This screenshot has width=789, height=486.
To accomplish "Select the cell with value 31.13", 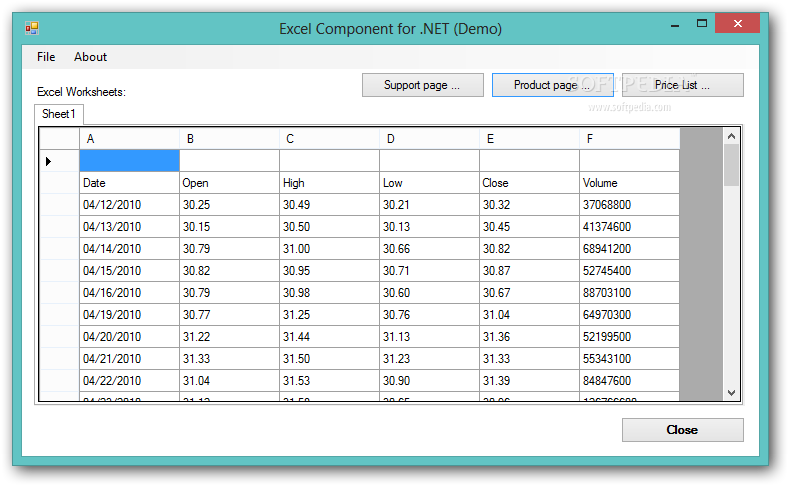I will 430,337.
